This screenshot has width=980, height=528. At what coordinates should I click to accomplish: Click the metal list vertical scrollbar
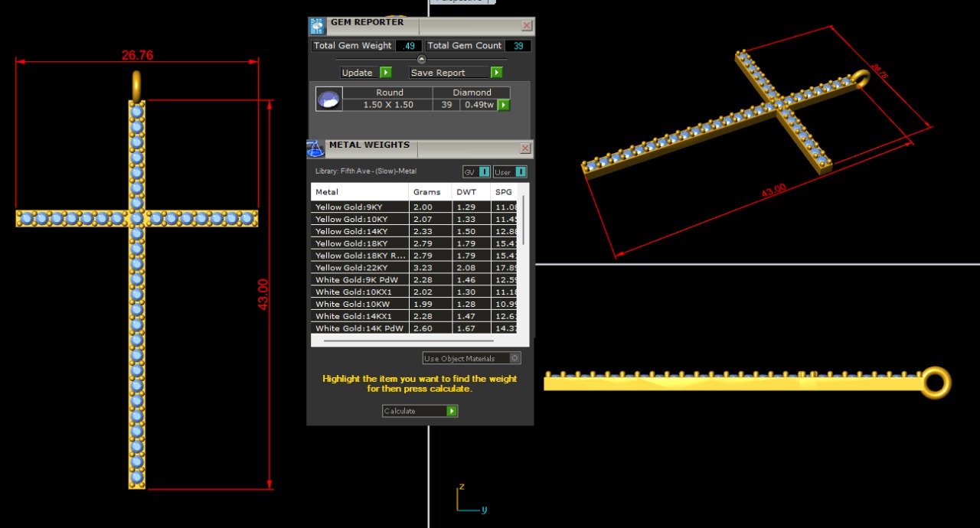[524, 220]
